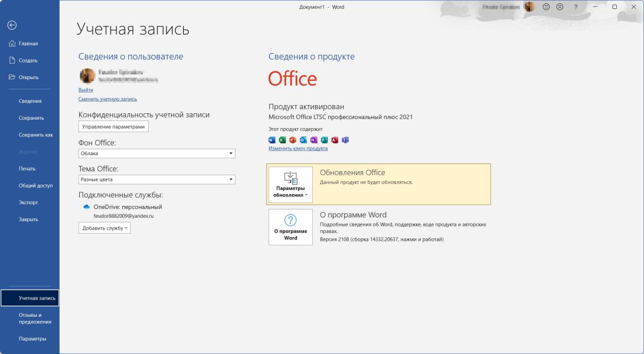This screenshot has height=354, width=644.
Task: Click the Управление параметрами button
Action: click(x=113, y=126)
